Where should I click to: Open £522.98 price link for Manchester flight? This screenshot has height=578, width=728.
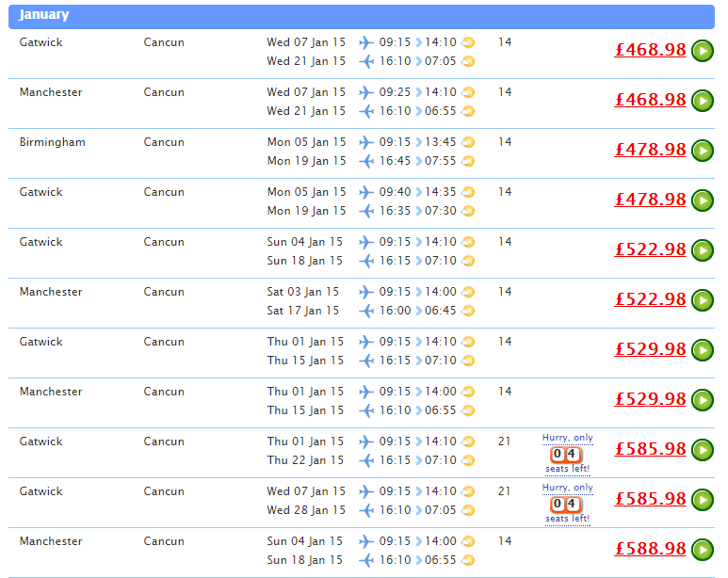click(650, 299)
